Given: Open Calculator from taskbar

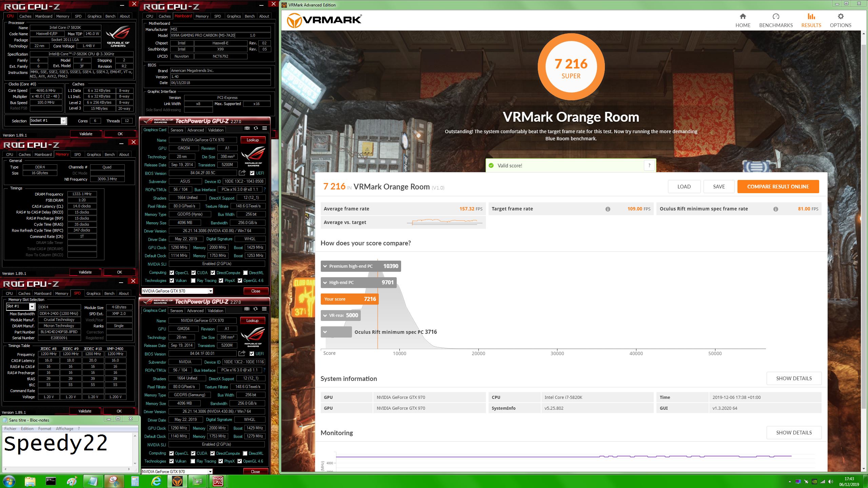Looking at the screenshot, I should click(135, 482).
